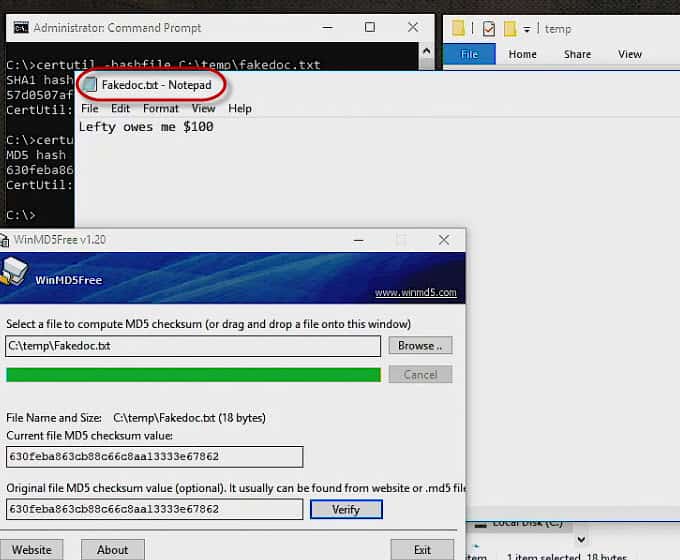
Task: Click the Exit button in WinMD5Free
Action: click(x=422, y=550)
